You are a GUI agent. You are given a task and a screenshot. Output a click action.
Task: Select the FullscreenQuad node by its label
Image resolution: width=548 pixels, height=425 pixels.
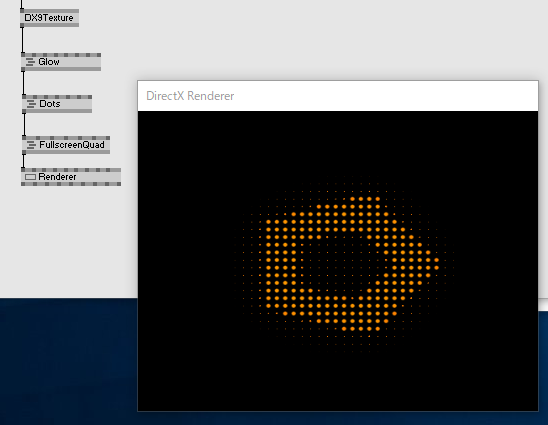[x=72, y=145]
